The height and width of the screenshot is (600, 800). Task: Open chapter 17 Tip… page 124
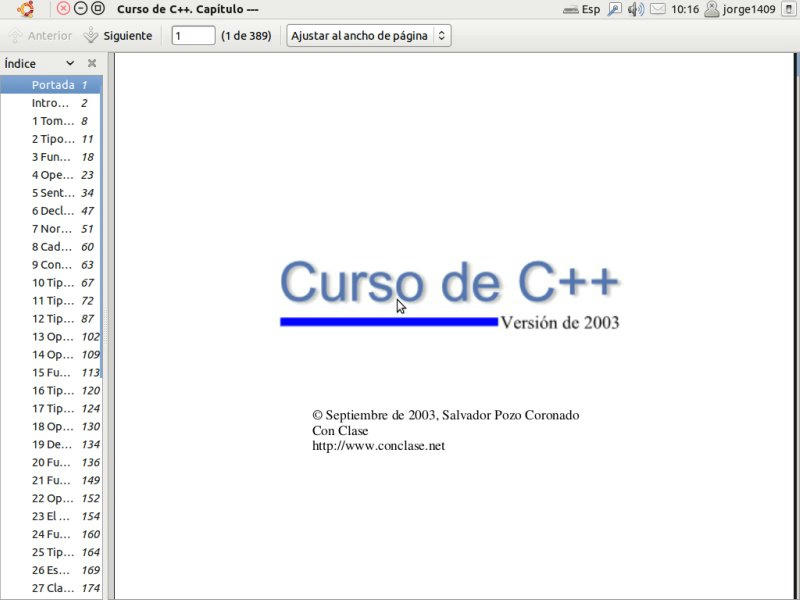coord(51,408)
